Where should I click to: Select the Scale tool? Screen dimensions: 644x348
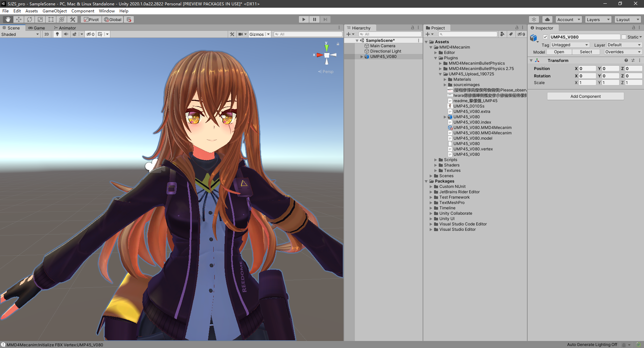click(x=40, y=19)
